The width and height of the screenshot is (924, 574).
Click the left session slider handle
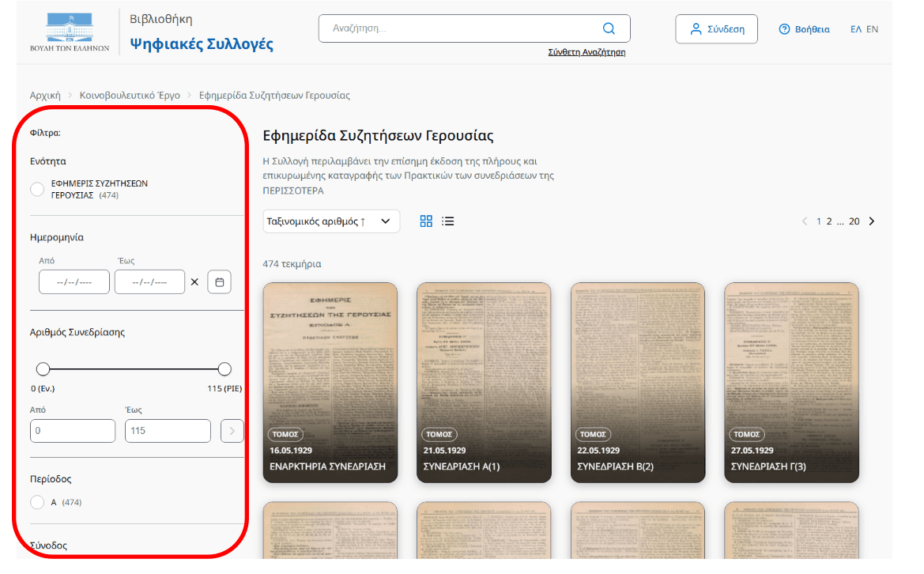(43, 369)
